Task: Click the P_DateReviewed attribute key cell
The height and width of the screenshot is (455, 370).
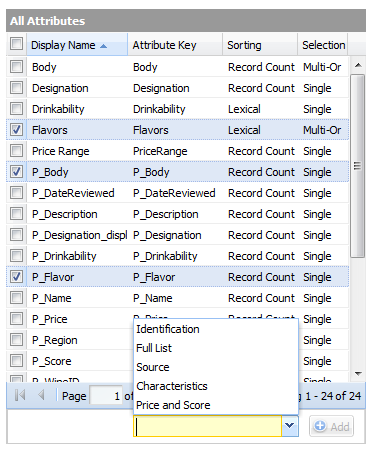Action: pos(175,193)
